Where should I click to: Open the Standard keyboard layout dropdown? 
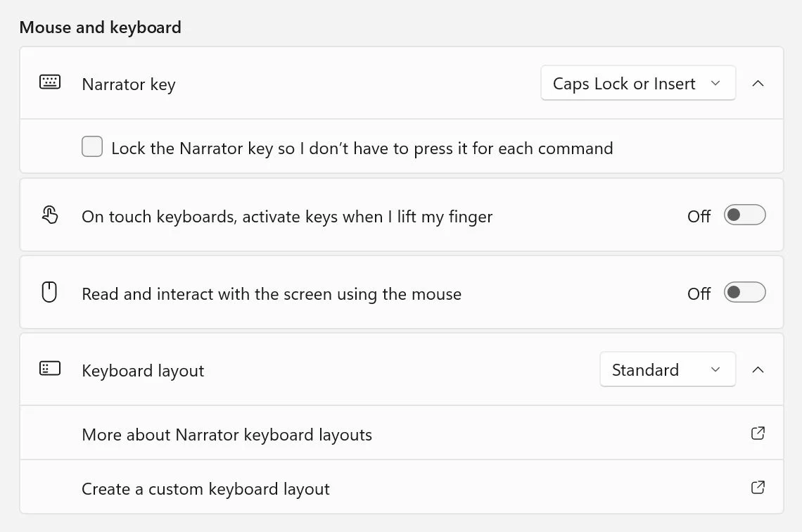point(668,369)
